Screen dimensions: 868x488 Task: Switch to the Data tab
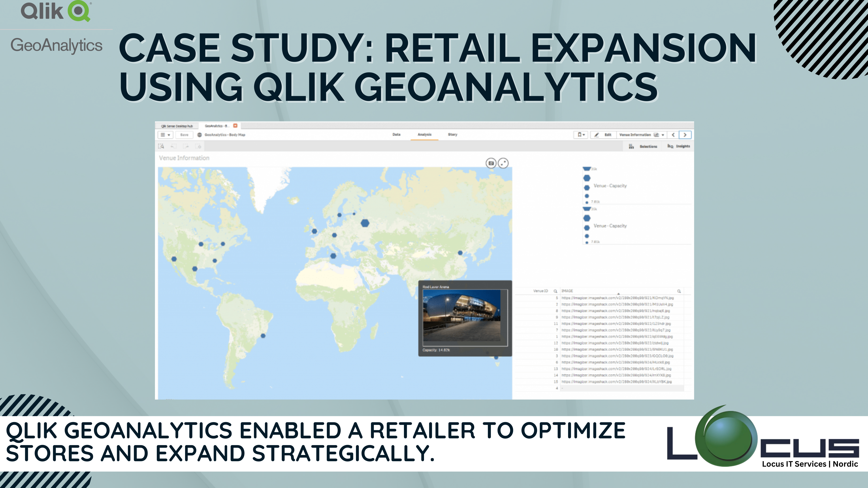coord(396,134)
